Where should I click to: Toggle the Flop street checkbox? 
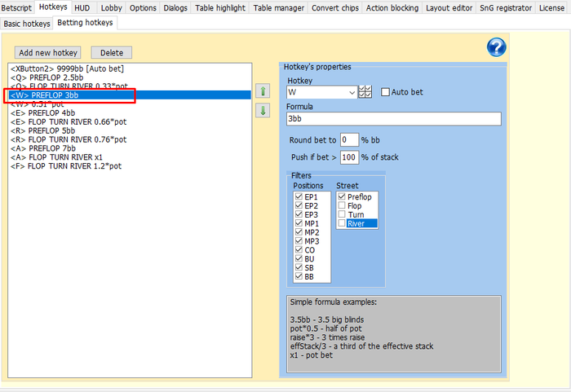(x=342, y=205)
